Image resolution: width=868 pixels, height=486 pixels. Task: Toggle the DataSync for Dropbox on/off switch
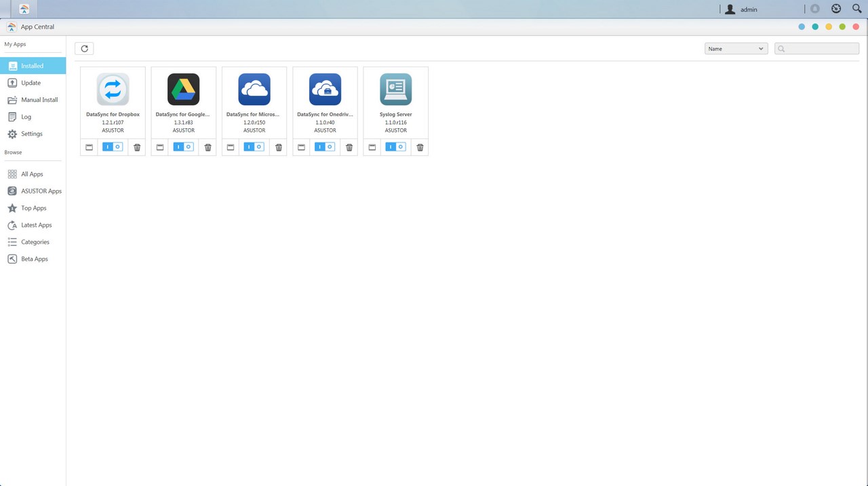tap(113, 147)
